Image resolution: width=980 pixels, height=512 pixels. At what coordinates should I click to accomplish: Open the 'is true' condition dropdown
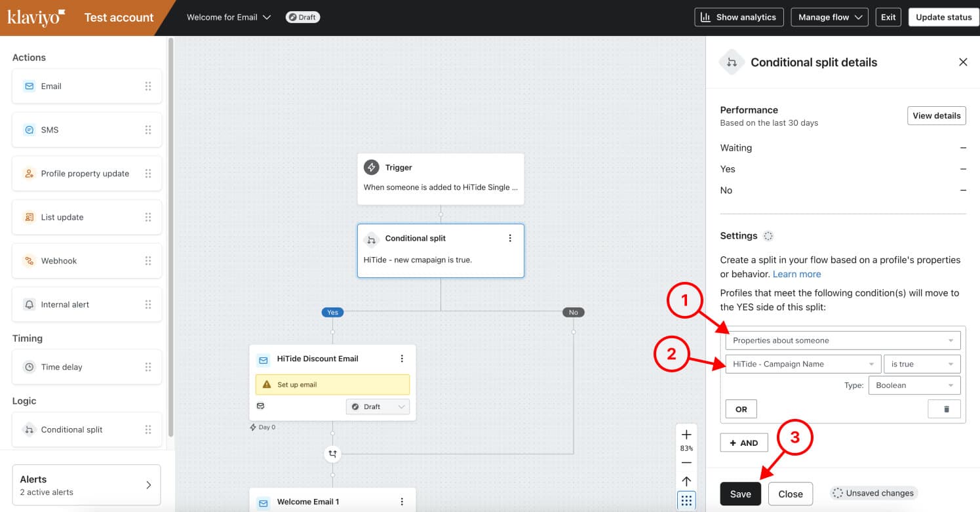coord(922,364)
